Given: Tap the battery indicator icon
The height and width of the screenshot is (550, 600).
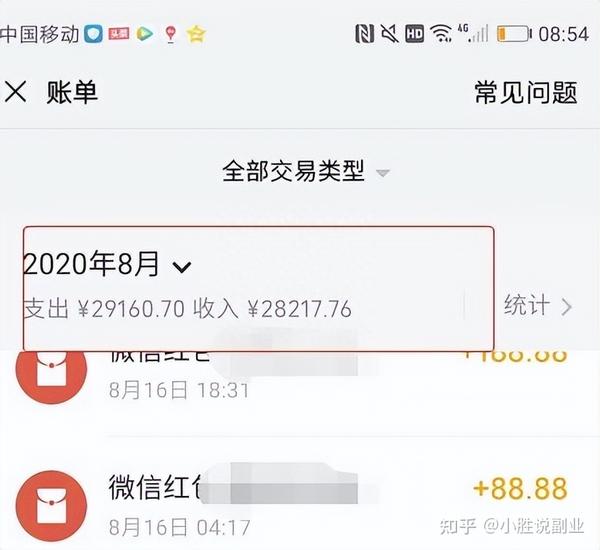Looking at the screenshot, I should tap(514, 34).
